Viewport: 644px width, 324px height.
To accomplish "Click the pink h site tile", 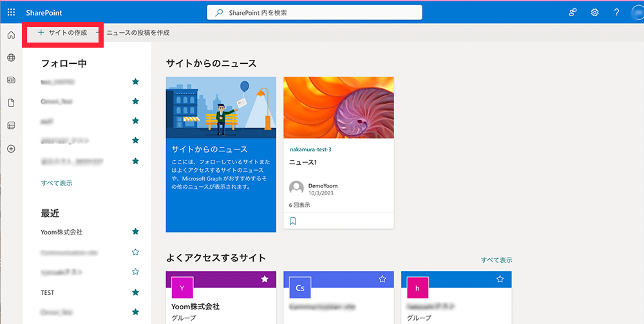I will [x=418, y=287].
